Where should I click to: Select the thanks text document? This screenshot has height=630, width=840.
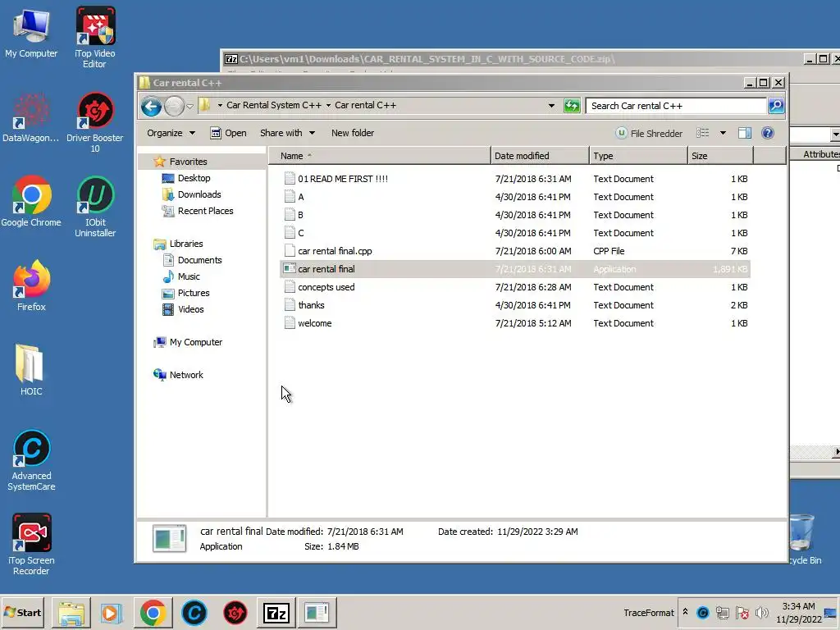pos(311,305)
